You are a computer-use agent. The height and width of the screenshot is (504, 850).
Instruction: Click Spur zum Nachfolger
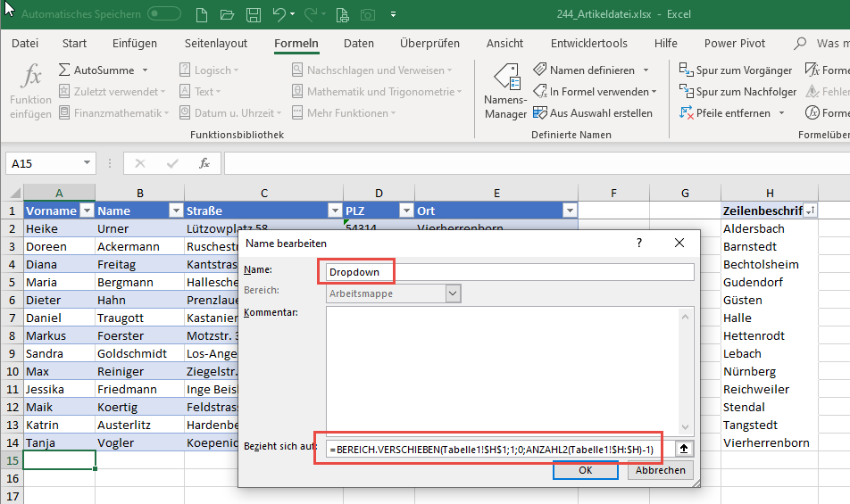point(737,92)
